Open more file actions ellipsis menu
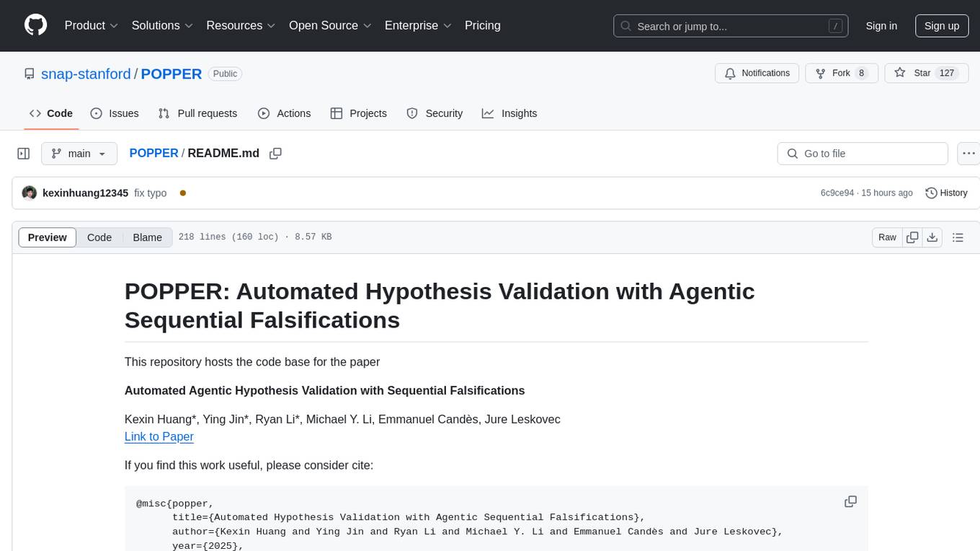 coord(969,154)
